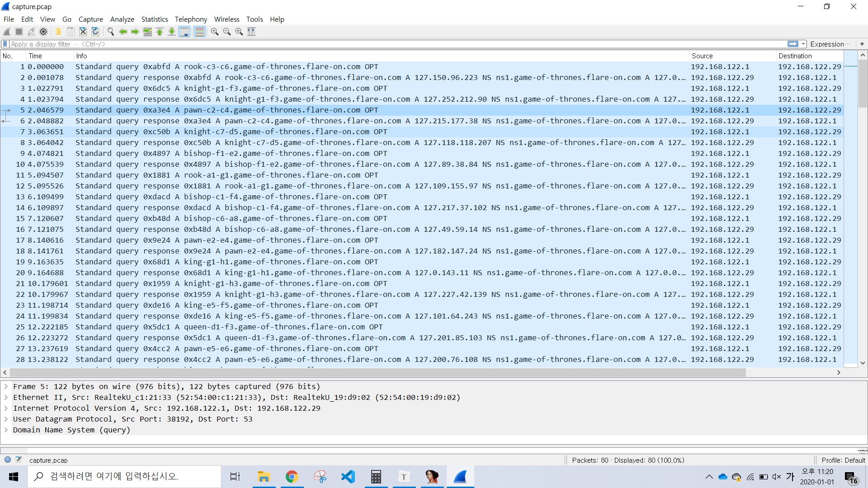The height and width of the screenshot is (488, 868).
Task: Click the Profile: Default status label
Action: tap(843, 460)
